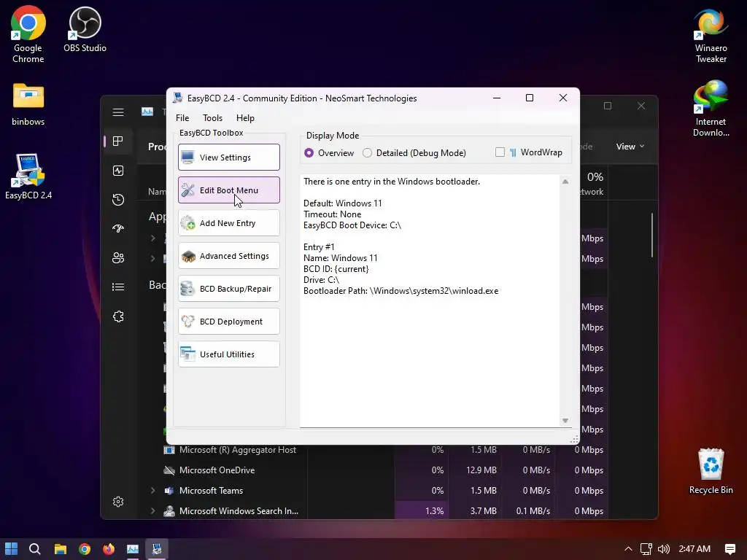Screen dimensions: 747x560
Task: Switch to Task Manager taskbar button
Action: [x=133, y=549]
